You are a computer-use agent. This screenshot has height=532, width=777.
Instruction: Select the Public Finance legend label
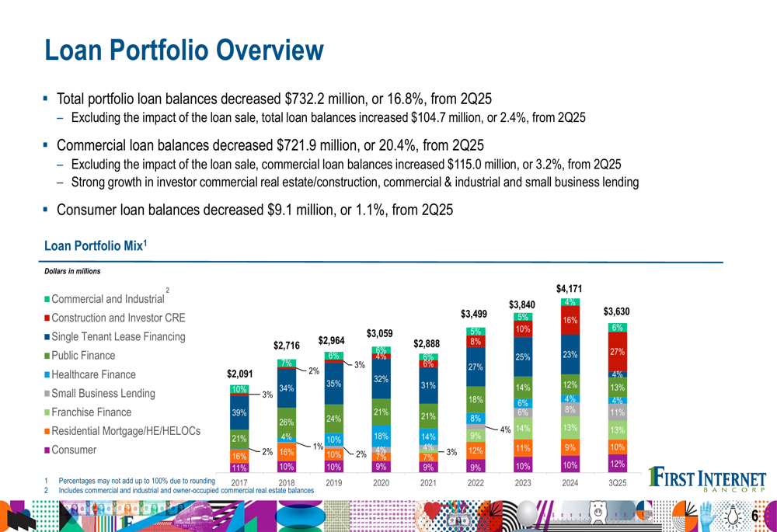pyautogui.click(x=83, y=356)
